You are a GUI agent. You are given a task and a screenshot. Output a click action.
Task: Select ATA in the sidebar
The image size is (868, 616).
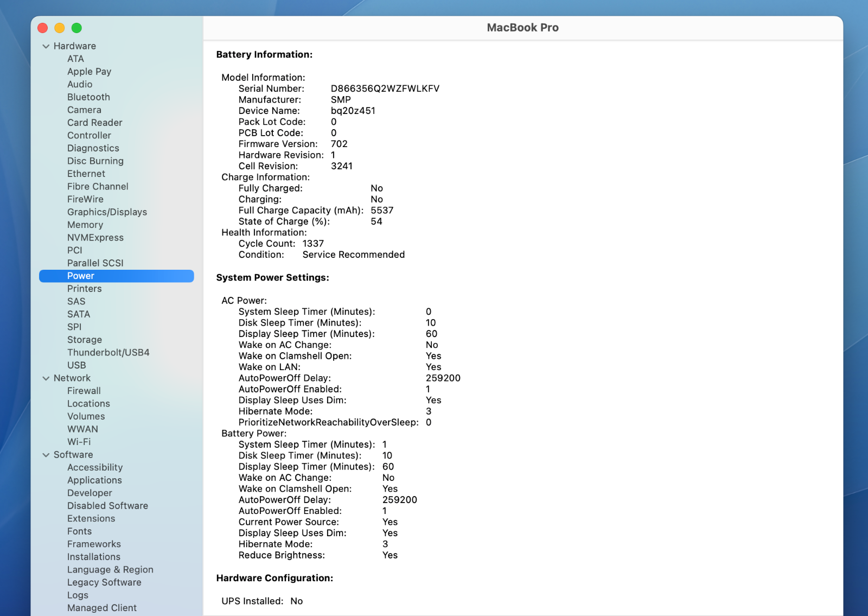click(x=75, y=59)
